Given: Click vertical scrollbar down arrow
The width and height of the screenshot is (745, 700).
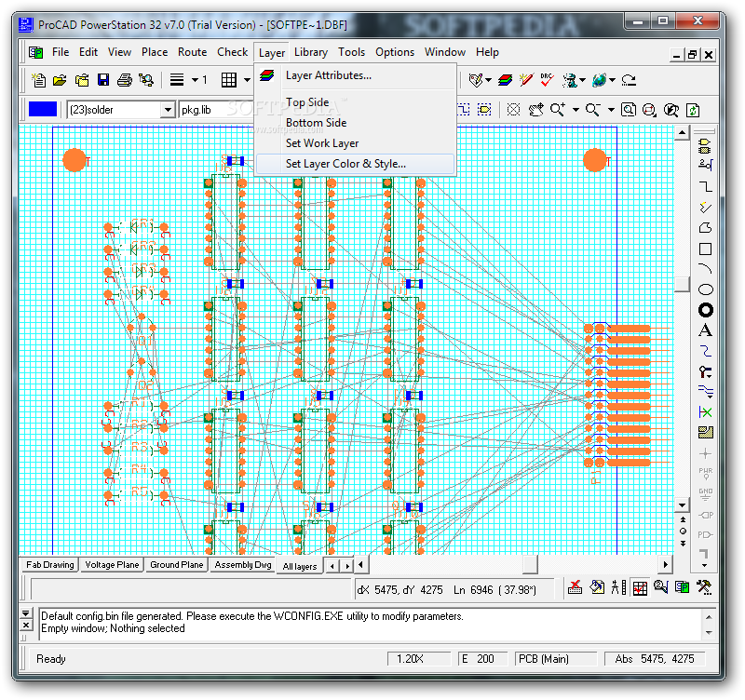Looking at the screenshot, I should click(683, 505).
